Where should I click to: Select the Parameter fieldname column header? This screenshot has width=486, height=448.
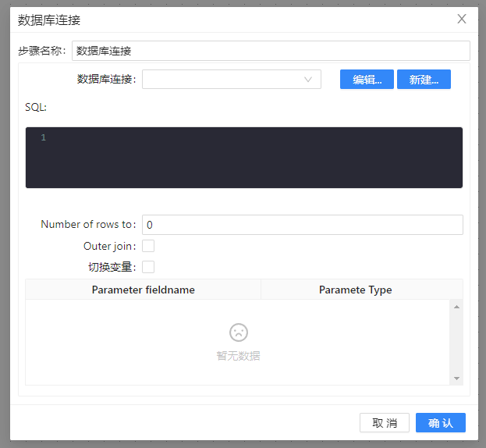coord(144,290)
